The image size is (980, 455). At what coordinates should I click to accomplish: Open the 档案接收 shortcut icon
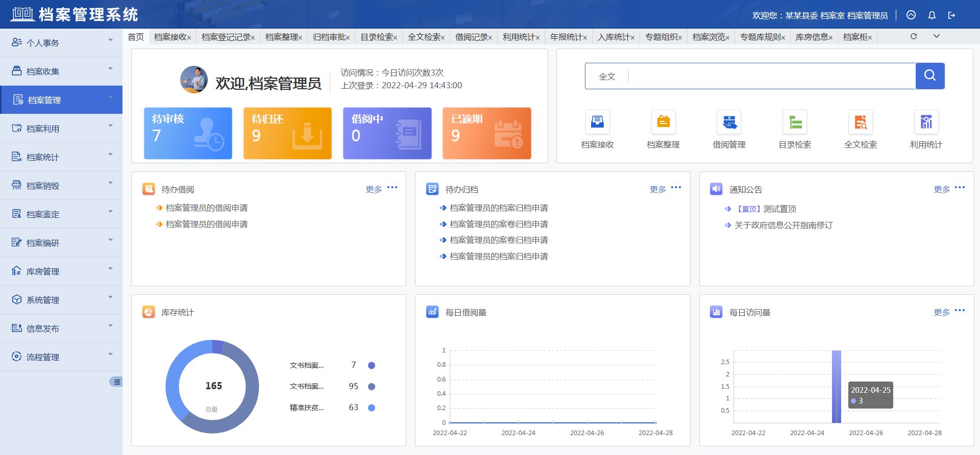597,122
